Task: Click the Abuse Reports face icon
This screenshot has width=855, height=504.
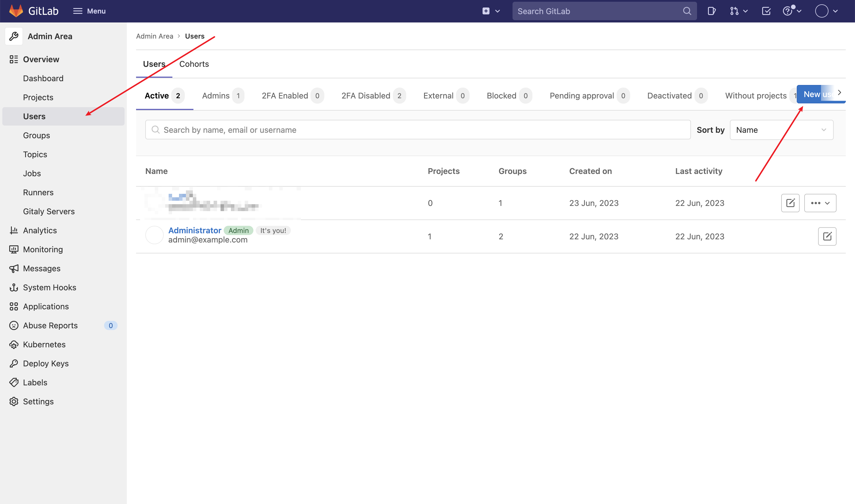Action: (x=14, y=326)
